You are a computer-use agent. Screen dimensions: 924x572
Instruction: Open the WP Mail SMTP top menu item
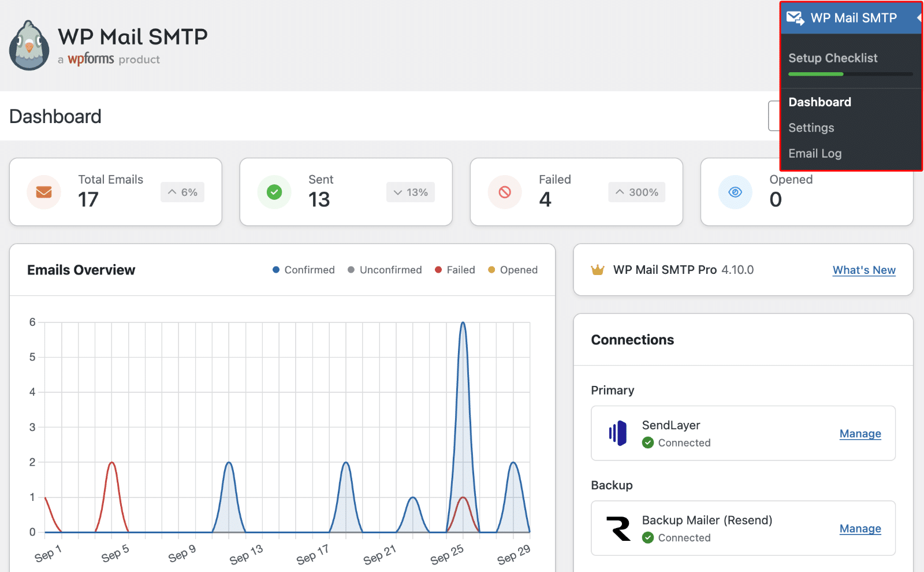(851, 18)
